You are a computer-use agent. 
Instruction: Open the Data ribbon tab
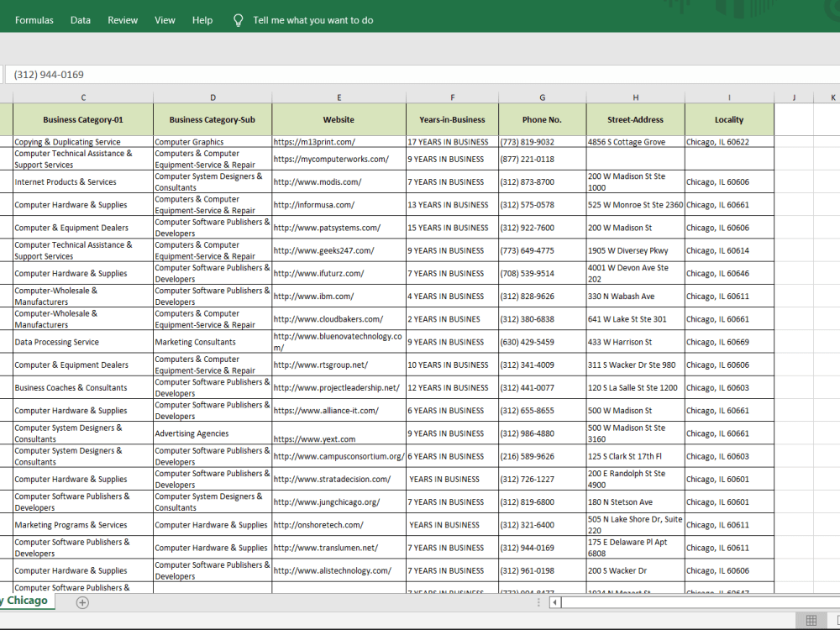coord(81,20)
